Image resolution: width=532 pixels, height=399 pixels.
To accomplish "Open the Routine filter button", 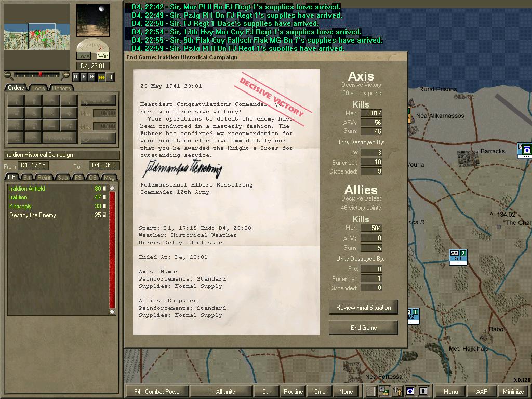I will click(x=293, y=392).
